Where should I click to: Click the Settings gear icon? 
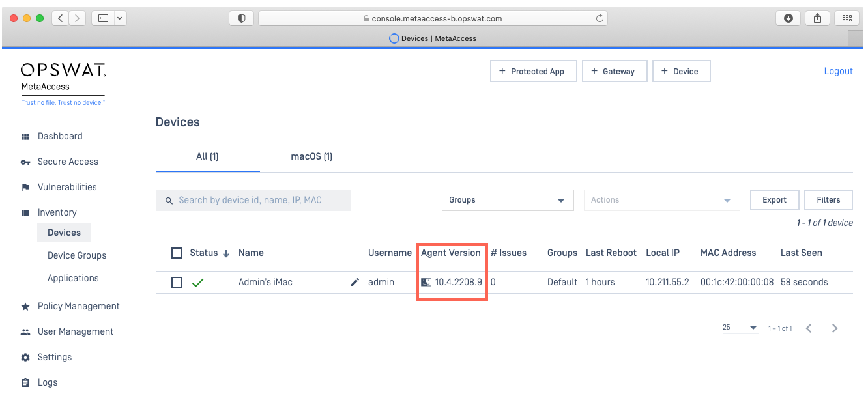25,358
